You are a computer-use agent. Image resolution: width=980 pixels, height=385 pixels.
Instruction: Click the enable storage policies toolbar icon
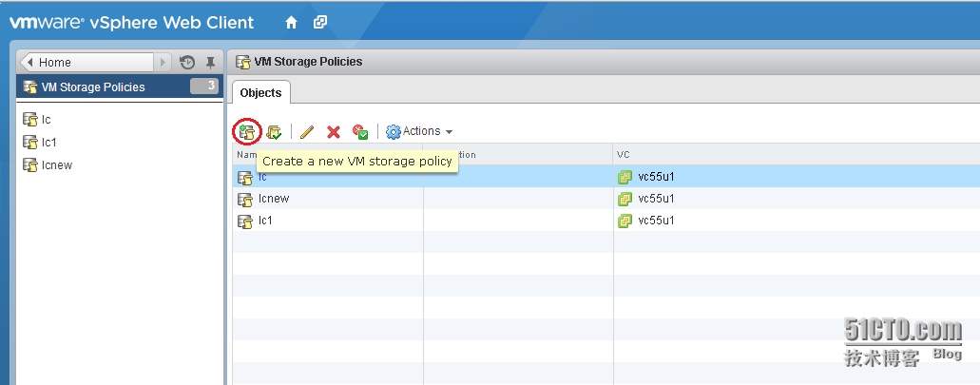click(274, 132)
